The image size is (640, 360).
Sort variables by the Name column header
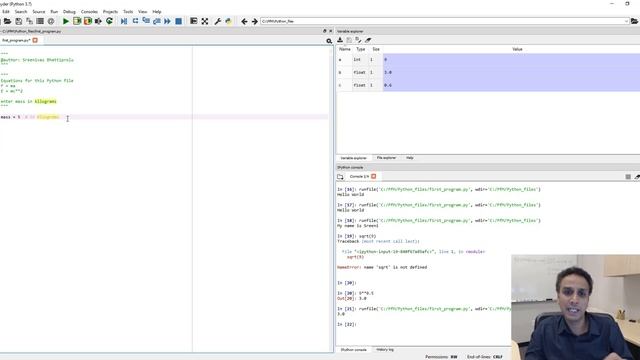coord(345,49)
